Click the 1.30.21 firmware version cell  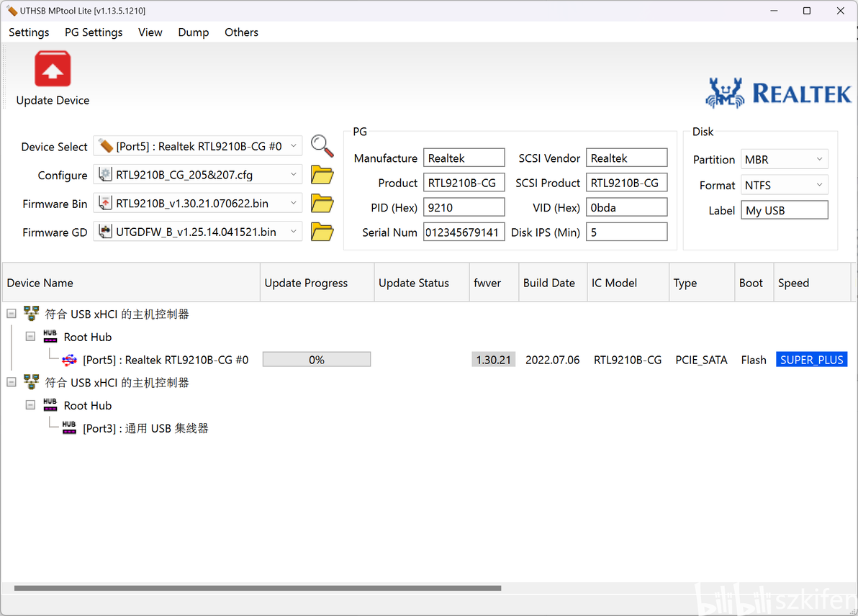coord(494,359)
